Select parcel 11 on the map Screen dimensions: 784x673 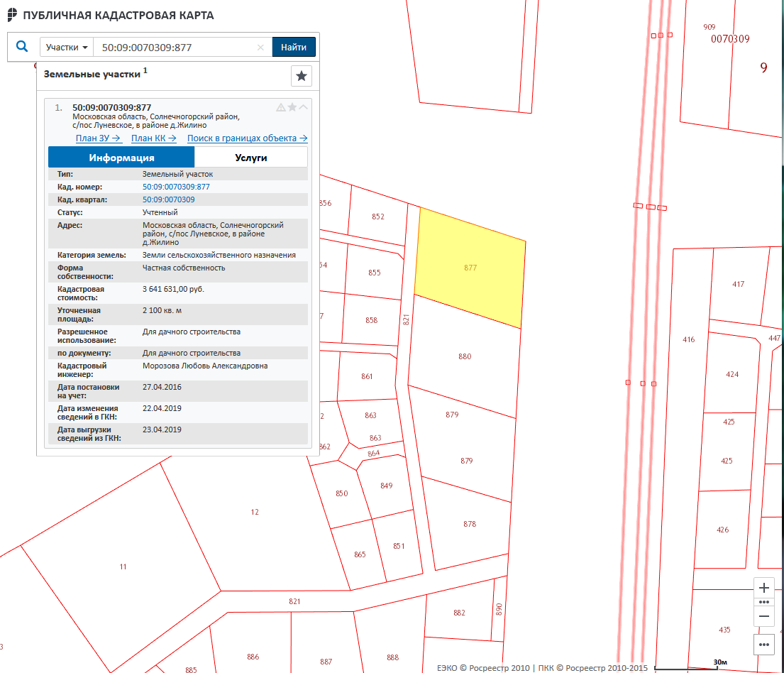coord(123,567)
